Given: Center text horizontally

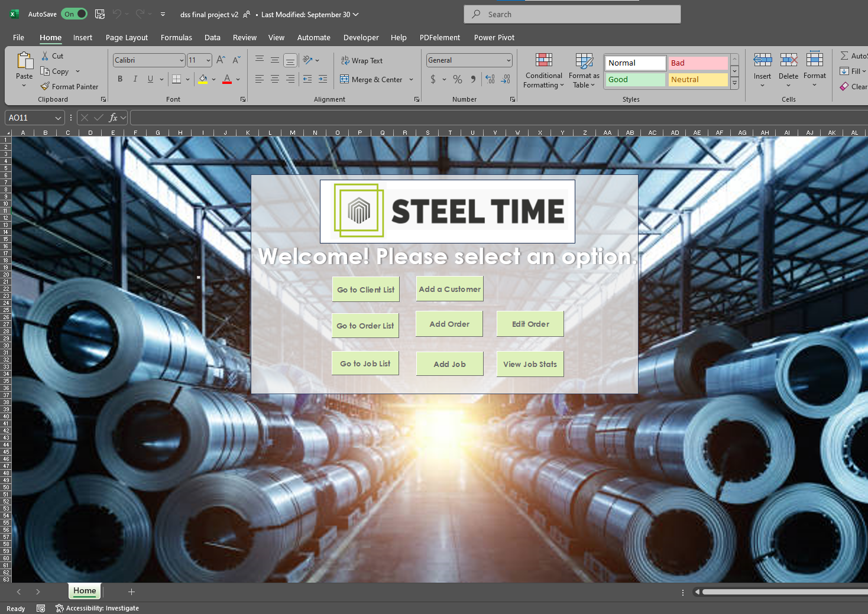Looking at the screenshot, I should pyautogui.click(x=275, y=79).
